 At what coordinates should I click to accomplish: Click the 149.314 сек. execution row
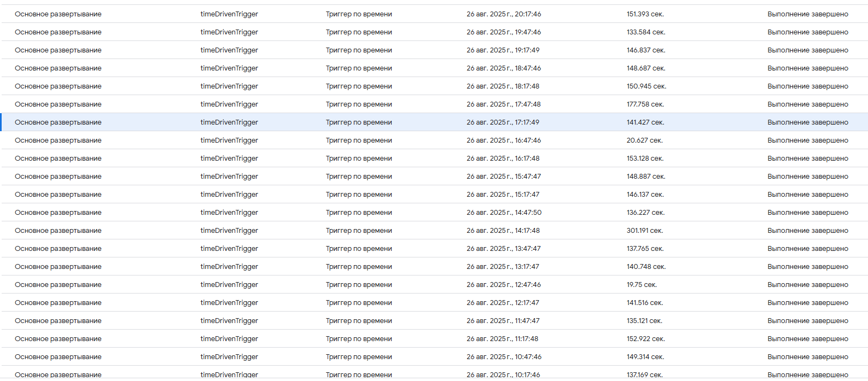pos(645,357)
